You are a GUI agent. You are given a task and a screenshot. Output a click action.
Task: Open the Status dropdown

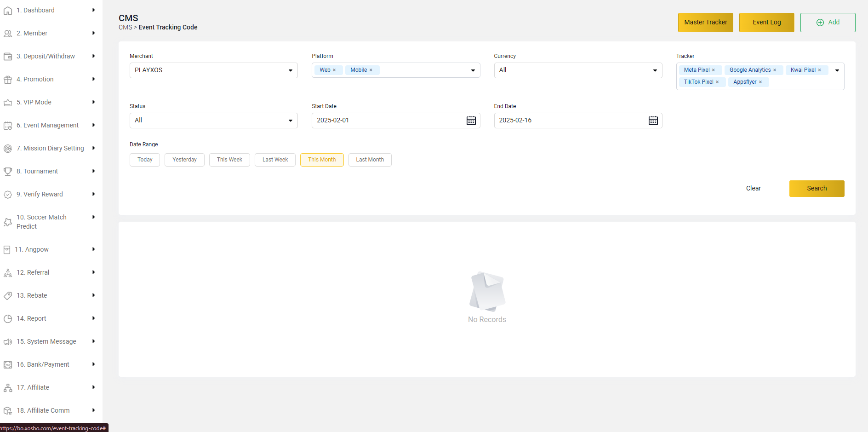pos(290,120)
